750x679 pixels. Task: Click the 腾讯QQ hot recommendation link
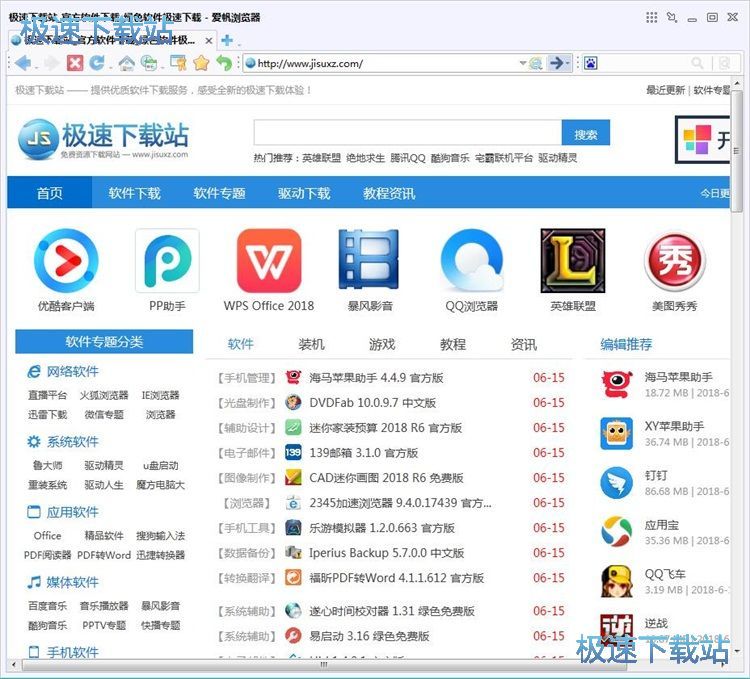click(408, 158)
